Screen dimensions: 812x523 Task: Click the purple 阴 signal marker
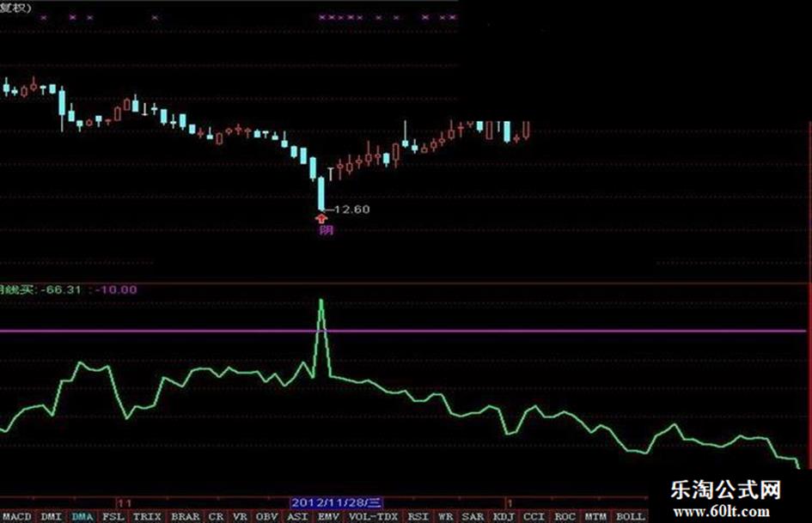point(326,229)
